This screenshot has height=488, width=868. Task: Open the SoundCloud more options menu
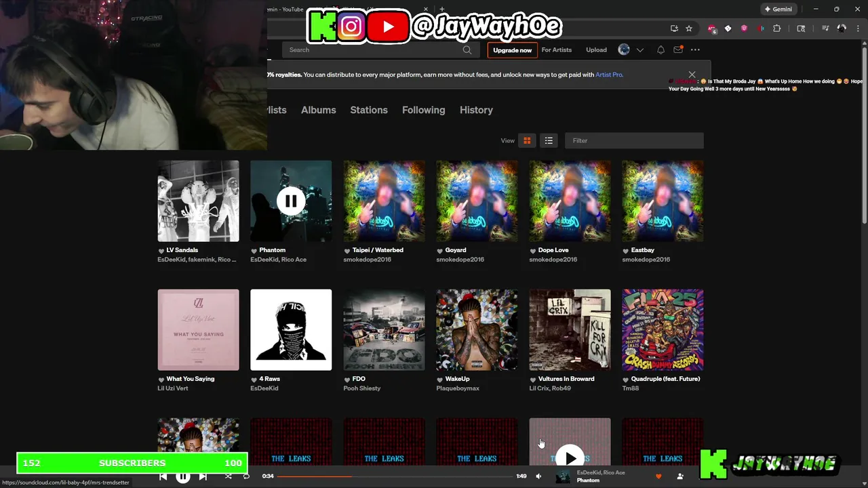(695, 49)
